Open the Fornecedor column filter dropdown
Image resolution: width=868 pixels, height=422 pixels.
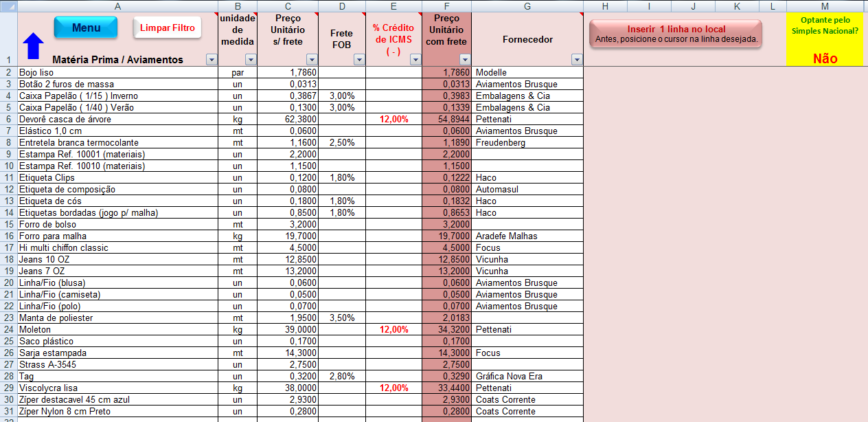click(x=576, y=60)
